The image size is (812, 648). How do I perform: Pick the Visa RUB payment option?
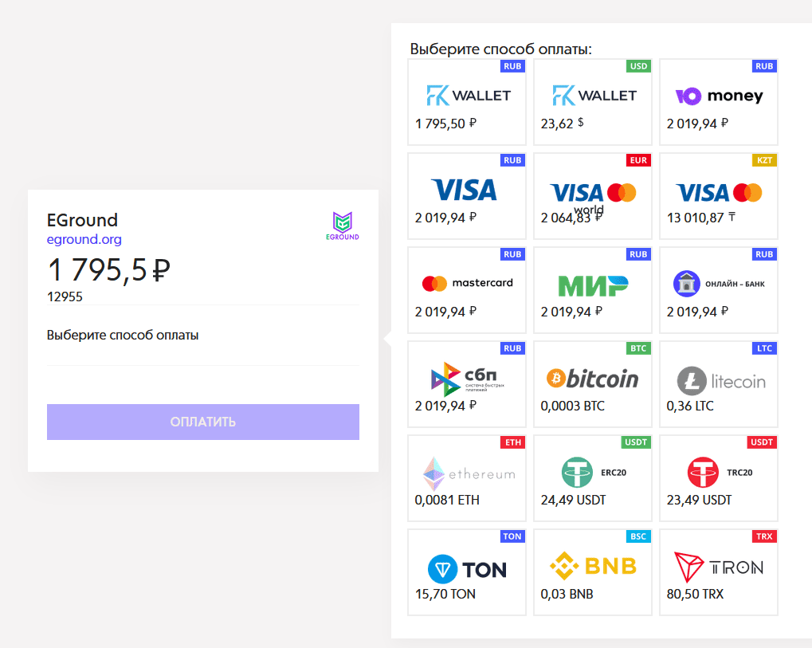pyautogui.click(x=467, y=196)
